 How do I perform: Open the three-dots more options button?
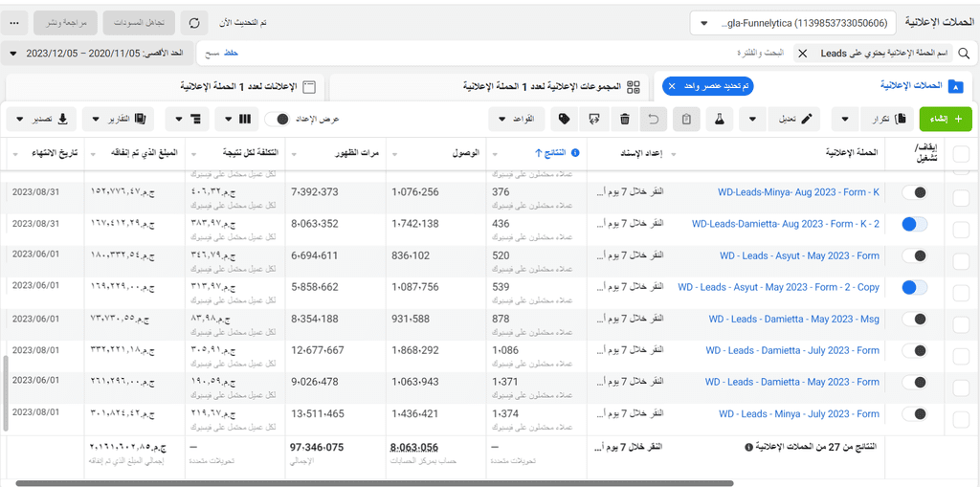pyautogui.click(x=15, y=23)
